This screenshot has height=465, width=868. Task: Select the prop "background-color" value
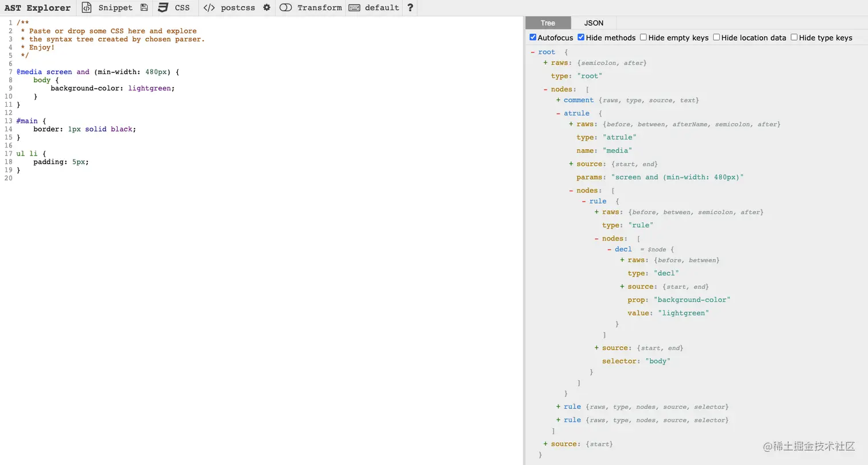692,300
